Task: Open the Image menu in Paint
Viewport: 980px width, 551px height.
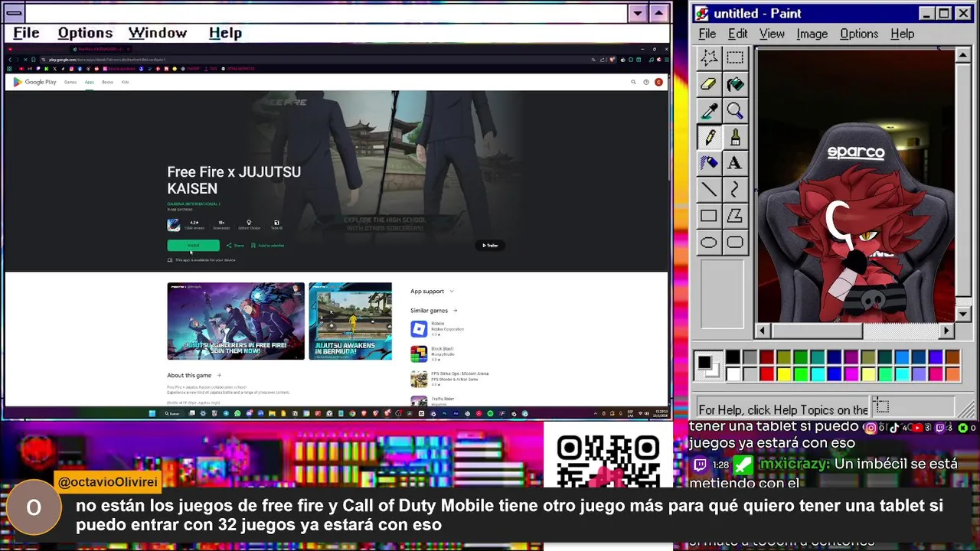Action: point(812,34)
